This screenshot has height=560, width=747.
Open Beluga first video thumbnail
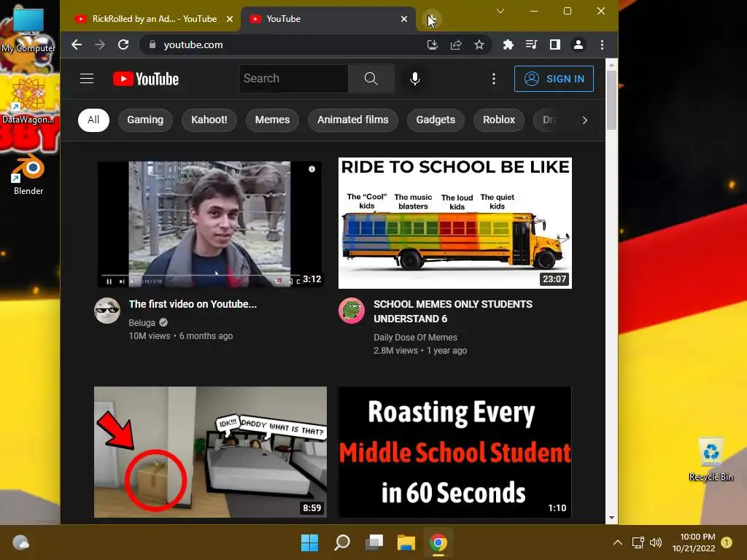tap(210, 223)
